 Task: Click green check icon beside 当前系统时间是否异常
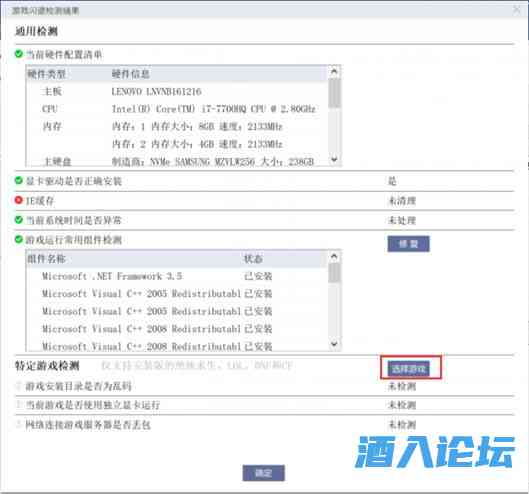[19, 220]
